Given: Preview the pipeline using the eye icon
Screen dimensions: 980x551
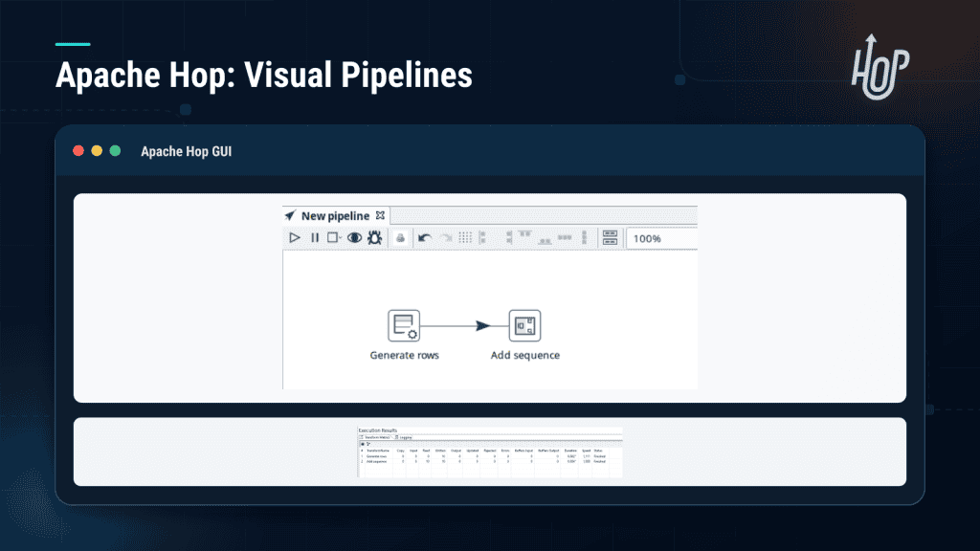Looking at the screenshot, I should pos(354,238).
